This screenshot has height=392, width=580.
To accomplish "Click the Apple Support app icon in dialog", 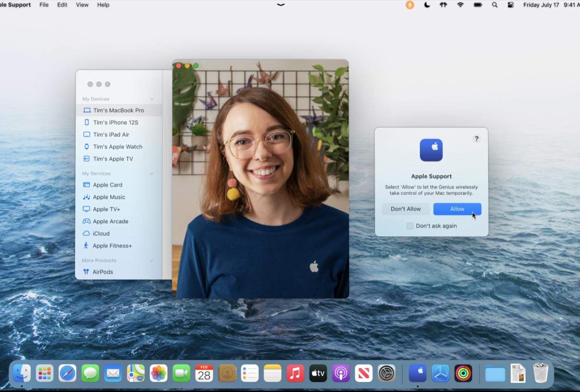I will (431, 150).
